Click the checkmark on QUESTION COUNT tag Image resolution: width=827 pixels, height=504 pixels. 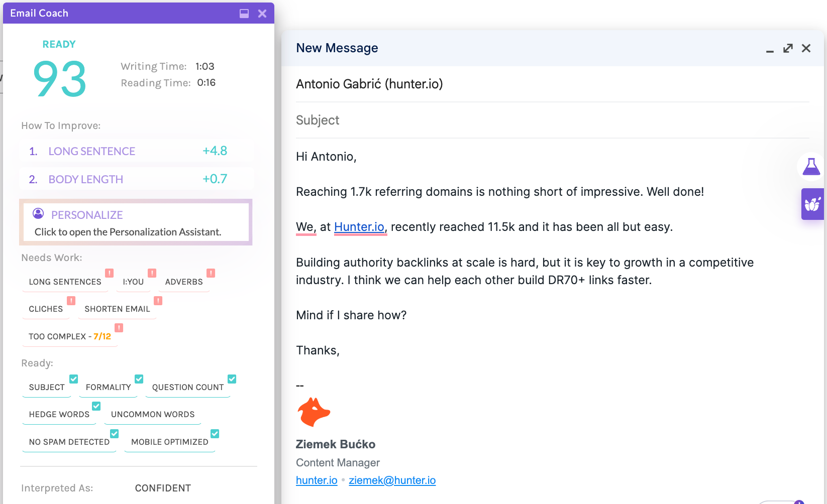point(232,379)
